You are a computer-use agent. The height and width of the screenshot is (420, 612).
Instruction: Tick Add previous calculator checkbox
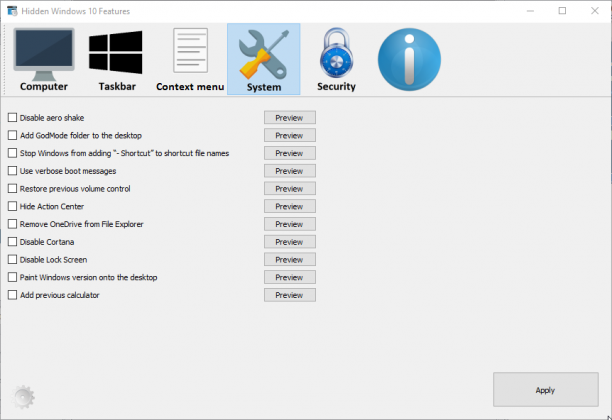(12, 295)
